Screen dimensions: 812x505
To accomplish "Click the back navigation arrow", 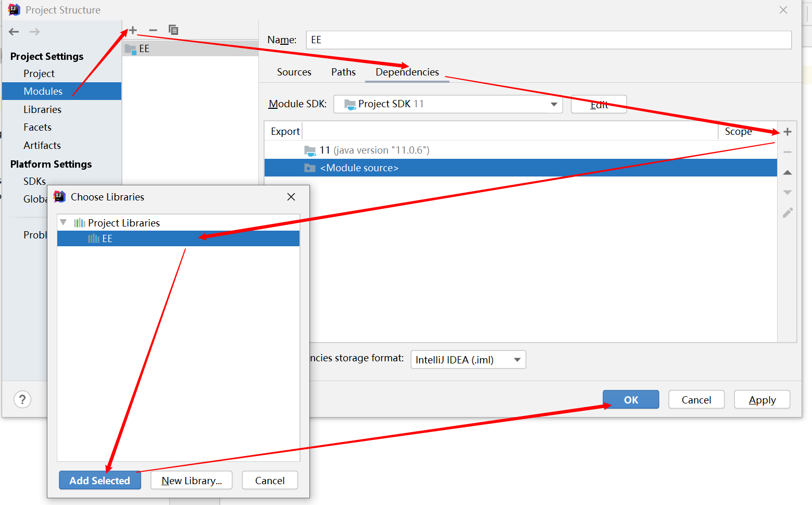I will 14,32.
